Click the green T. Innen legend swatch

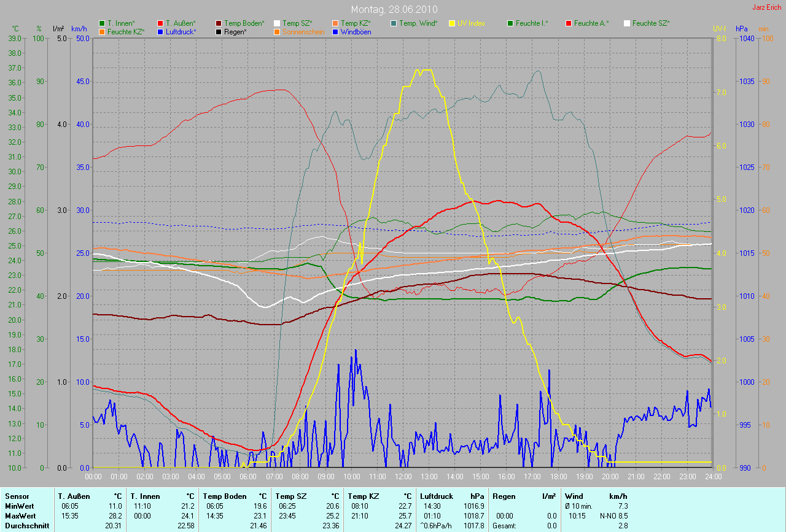(102, 23)
